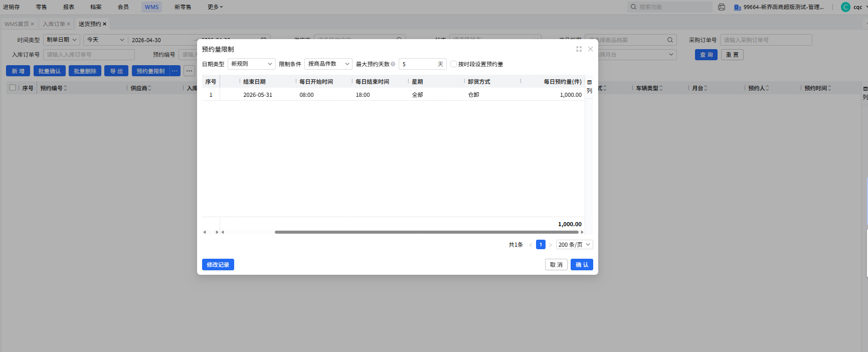Go to previous page arrow in pagination
Image resolution: width=868 pixels, height=352 pixels.
point(531,245)
